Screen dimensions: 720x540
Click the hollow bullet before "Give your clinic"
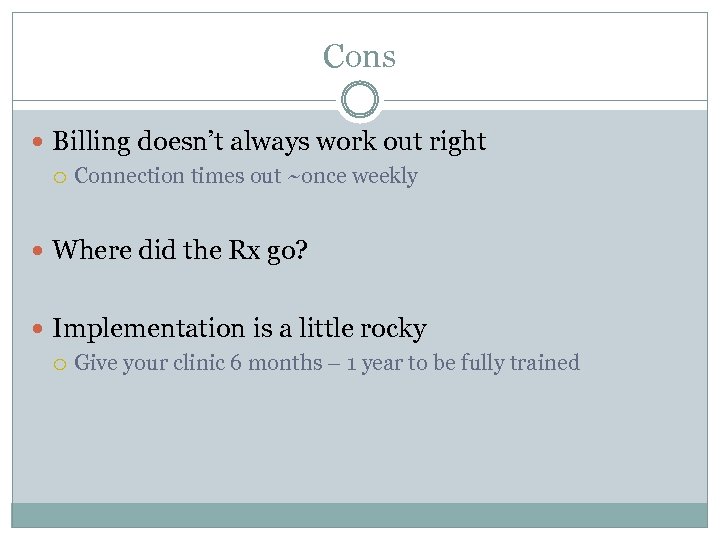60,364
